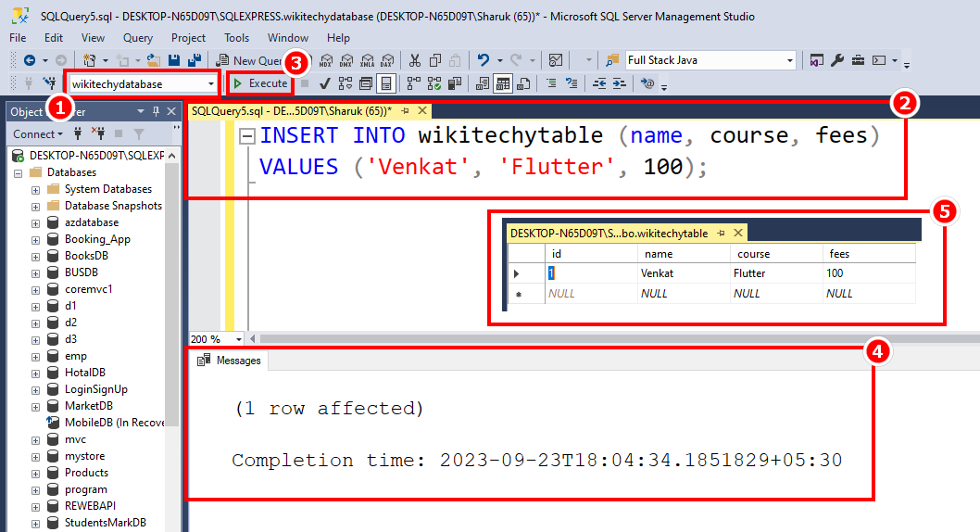980x532 pixels.
Task: Expand the System Databases folder
Action: 36,189
